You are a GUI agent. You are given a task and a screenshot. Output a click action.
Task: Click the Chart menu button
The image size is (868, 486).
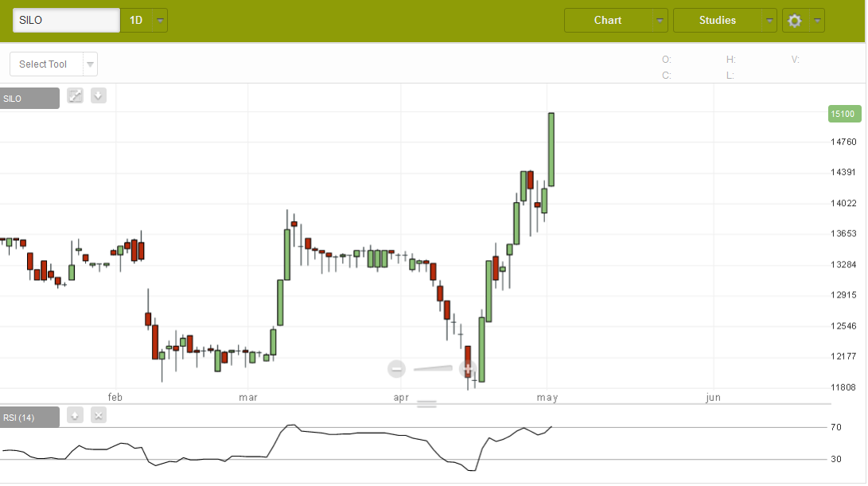[608, 21]
